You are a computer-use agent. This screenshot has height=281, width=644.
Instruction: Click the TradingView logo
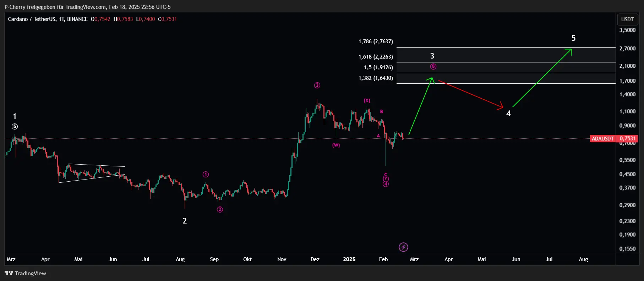point(25,273)
